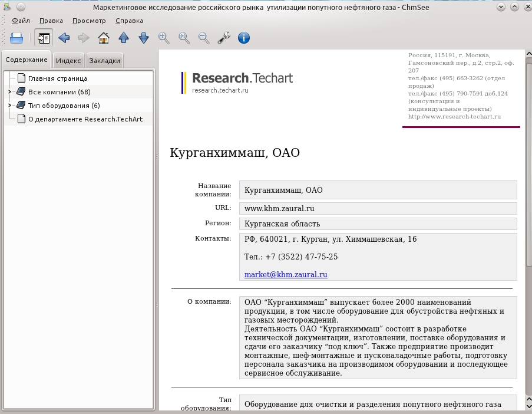The height and width of the screenshot is (414, 532).
Task: Open the Home page house icon
Action: 104,38
